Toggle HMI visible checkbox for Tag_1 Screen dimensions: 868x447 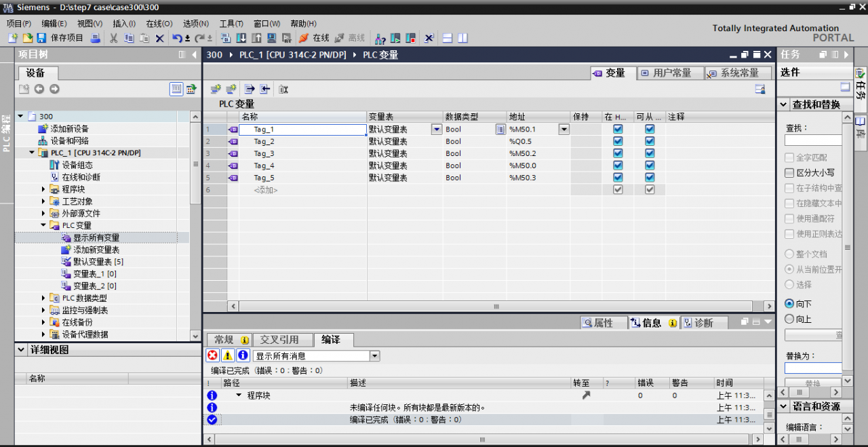click(618, 129)
